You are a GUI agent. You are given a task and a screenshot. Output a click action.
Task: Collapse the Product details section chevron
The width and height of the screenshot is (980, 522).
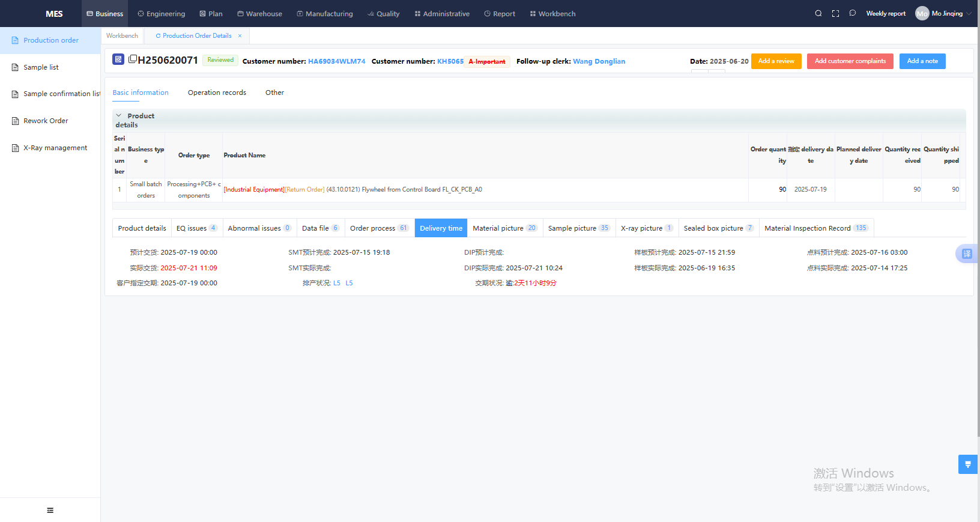119,115
